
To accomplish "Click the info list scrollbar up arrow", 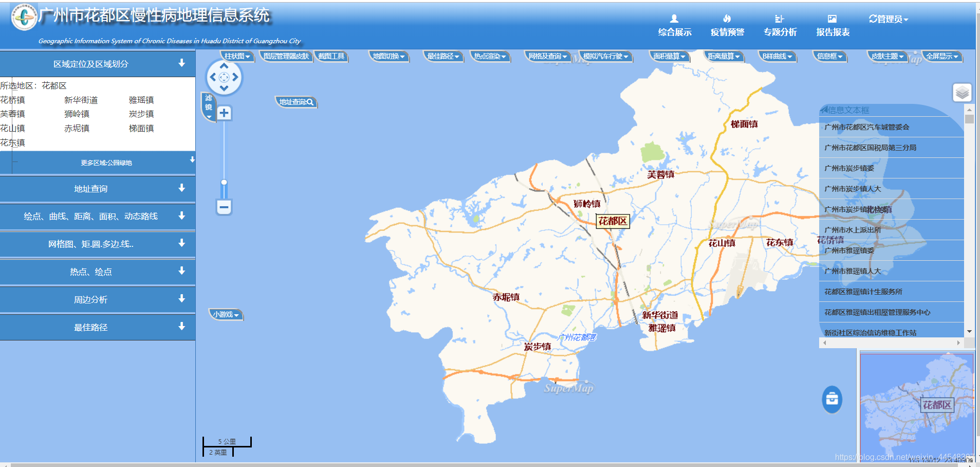I will [x=969, y=110].
